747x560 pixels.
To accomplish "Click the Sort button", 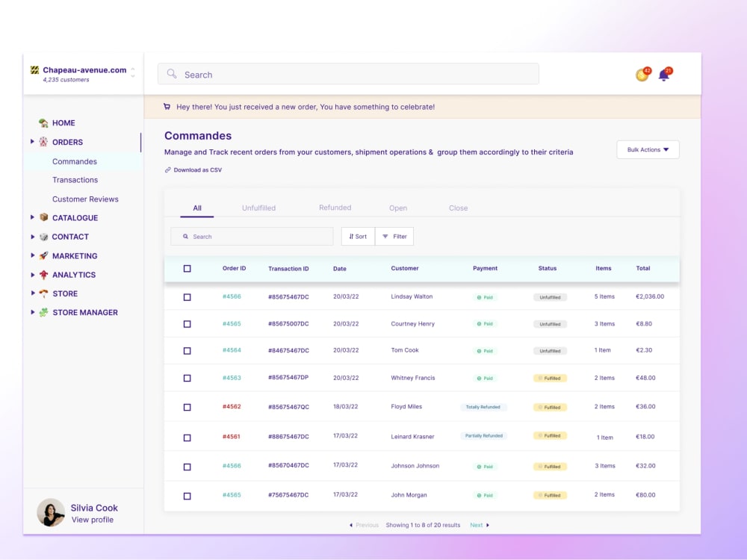I will 359,236.
